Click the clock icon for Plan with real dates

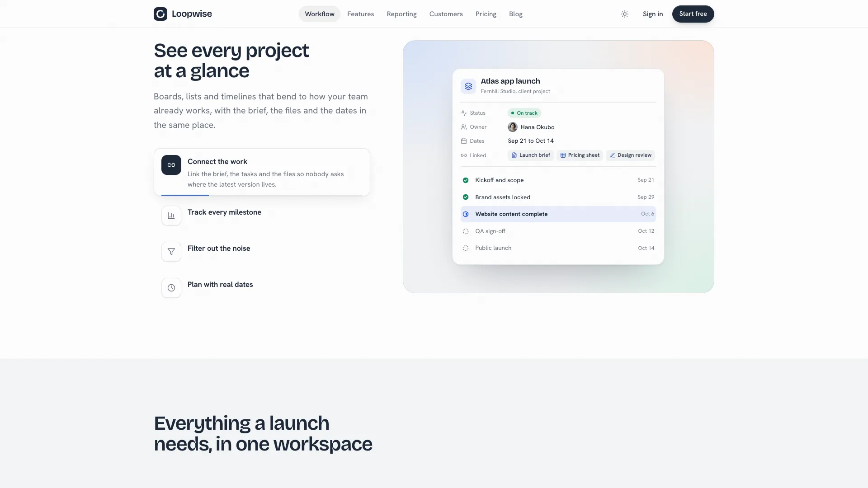click(171, 288)
